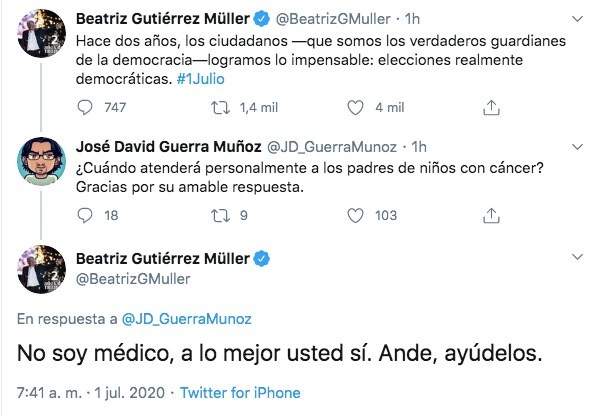Viewport: 600px width, 416px height.
Task: Open the #1Julio hashtag
Action: [x=201, y=79]
